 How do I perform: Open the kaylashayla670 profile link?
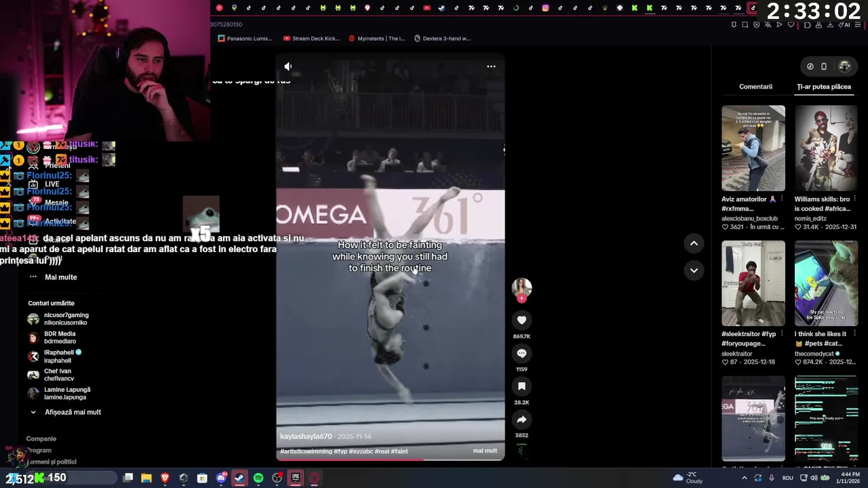coord(306,436)
